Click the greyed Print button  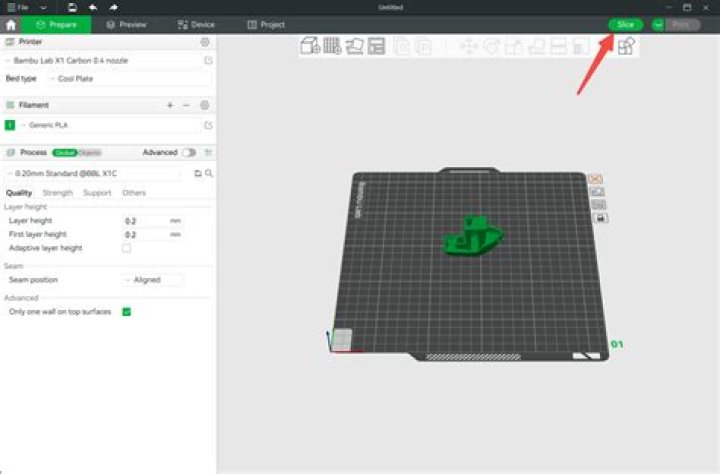(682, 25)
